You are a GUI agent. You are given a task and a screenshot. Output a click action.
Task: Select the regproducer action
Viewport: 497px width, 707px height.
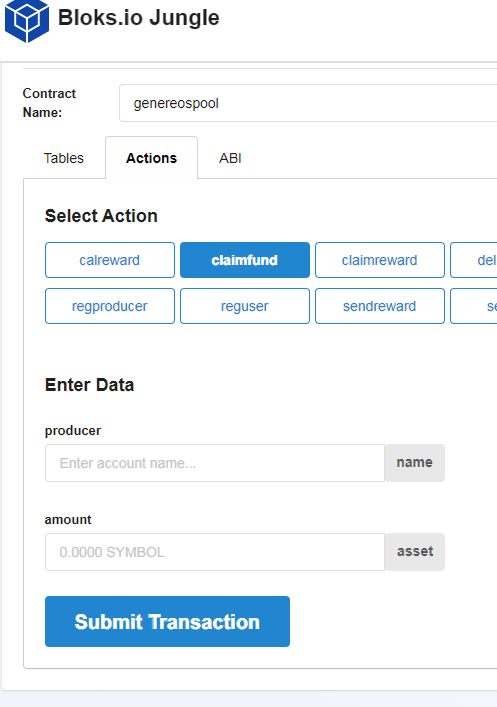[x=110, y=306]
